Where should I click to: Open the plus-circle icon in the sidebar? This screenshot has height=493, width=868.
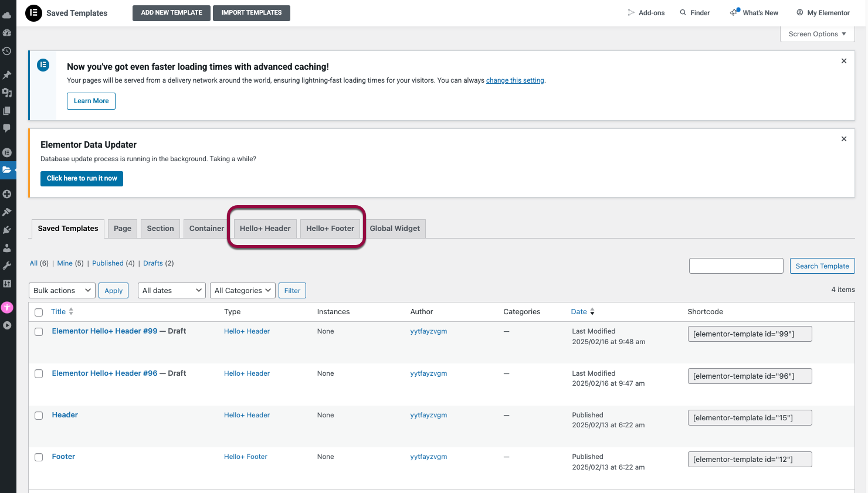pos(7,194)
